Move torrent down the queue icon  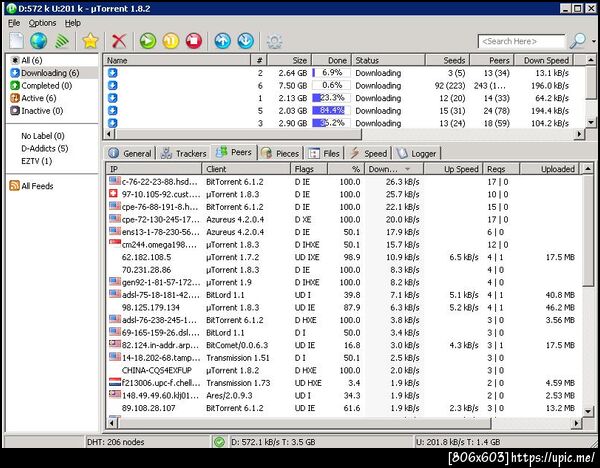tap(245, 41)
